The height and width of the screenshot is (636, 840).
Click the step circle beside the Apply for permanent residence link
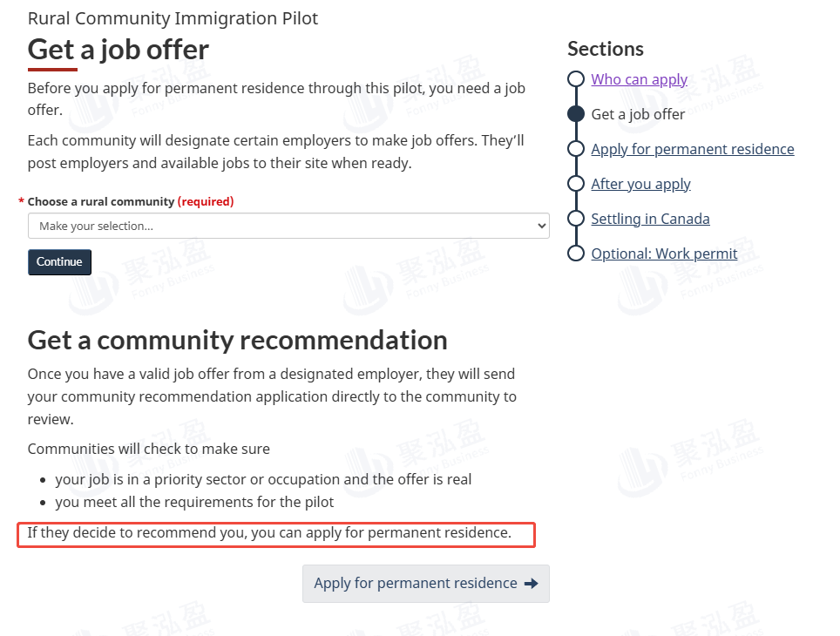(x=575, y=149)
